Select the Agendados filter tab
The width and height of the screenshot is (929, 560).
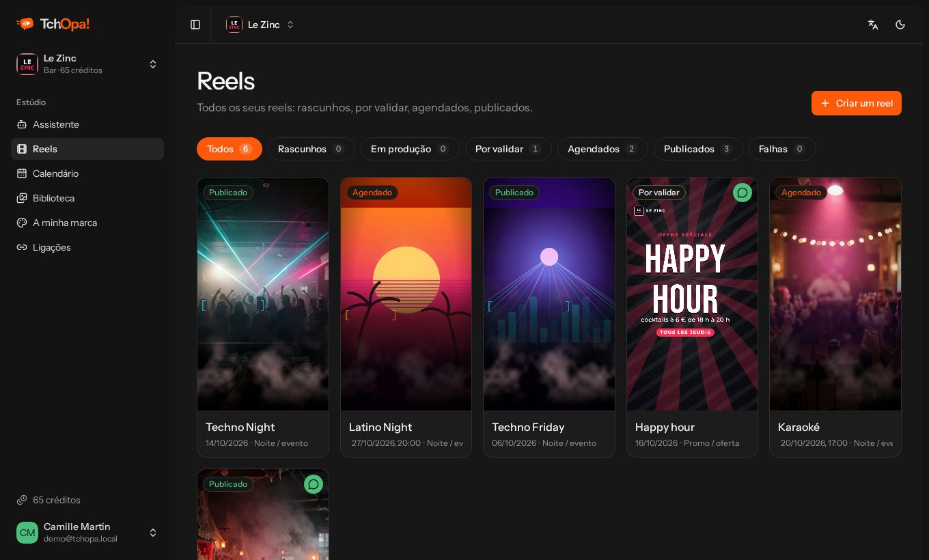point(602,149)
